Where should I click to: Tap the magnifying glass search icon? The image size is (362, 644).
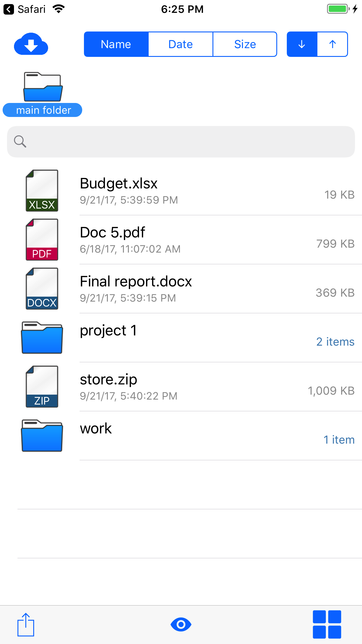[20, 142]
